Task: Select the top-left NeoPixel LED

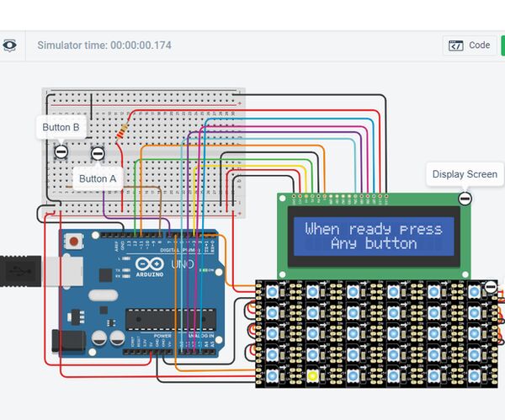Action: (x=272, y=292)
